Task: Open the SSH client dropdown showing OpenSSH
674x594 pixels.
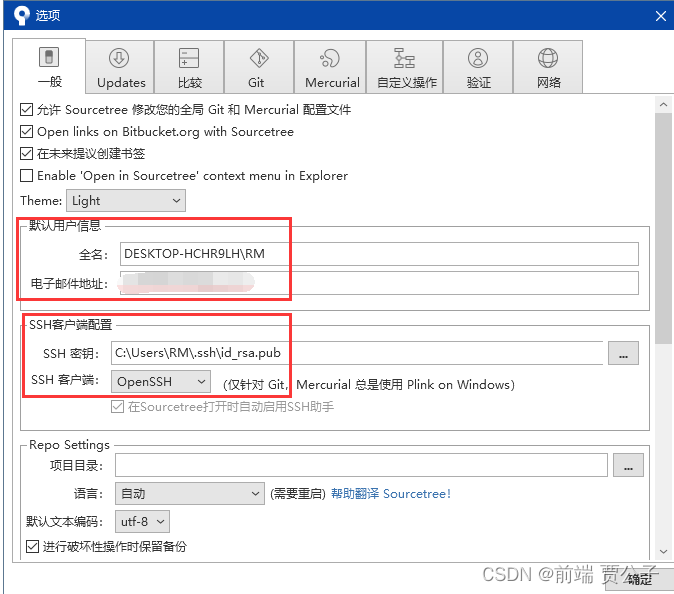Action: coord(161,382)
